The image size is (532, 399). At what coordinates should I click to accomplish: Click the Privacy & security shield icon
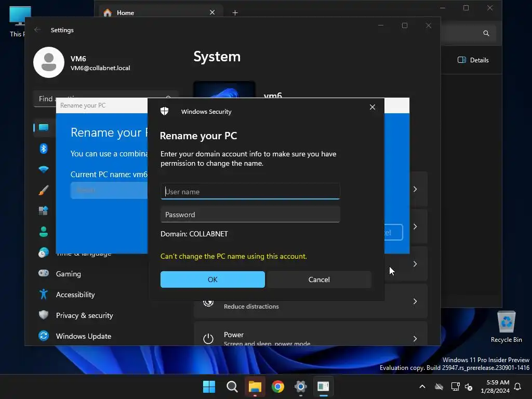[44, 315]
